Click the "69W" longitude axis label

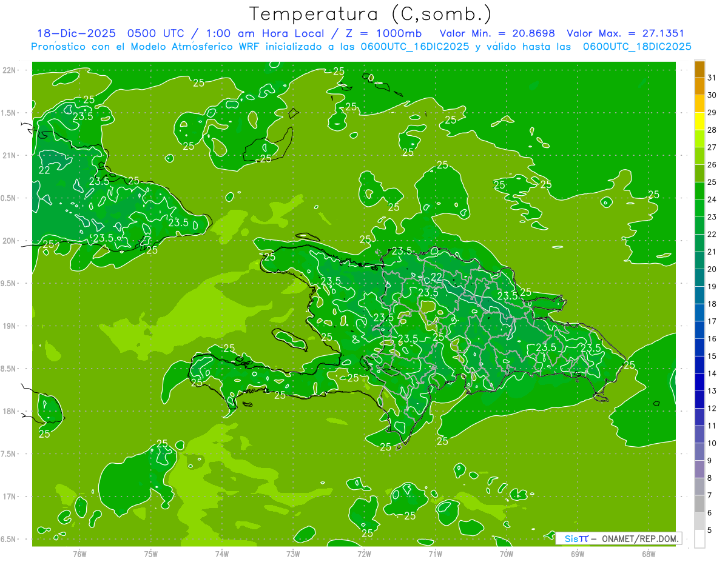click(x=578, y=554)
